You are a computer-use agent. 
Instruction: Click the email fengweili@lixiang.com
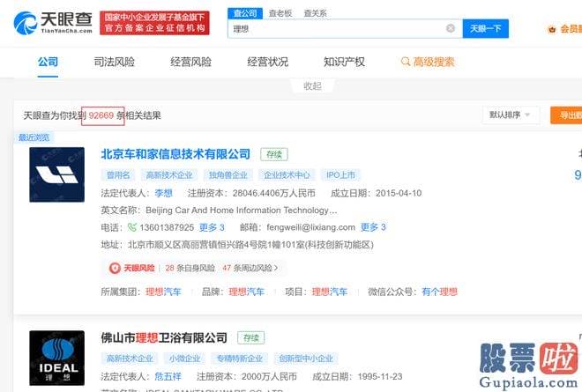click(311, 227)
